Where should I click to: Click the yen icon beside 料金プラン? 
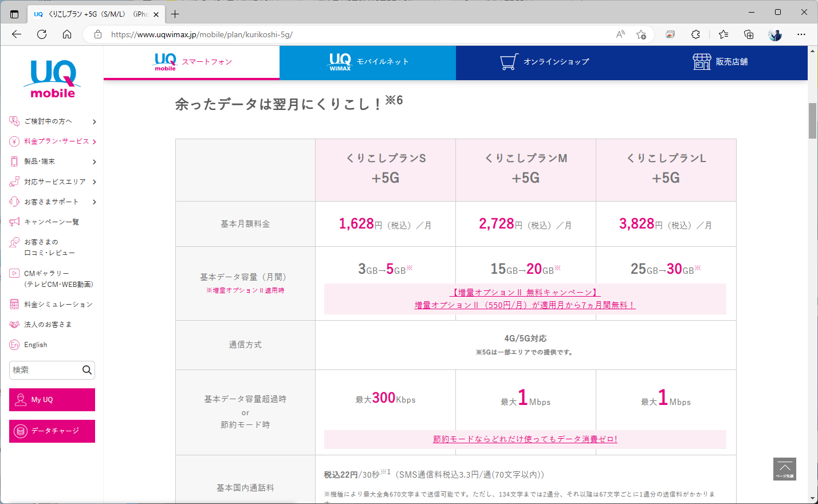tap(14, 141)
